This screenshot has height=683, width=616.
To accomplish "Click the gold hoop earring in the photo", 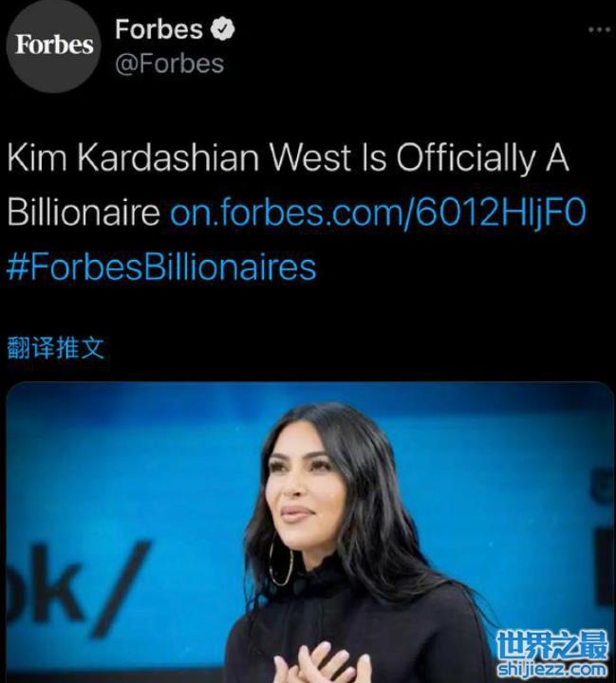I will [280, 562].
